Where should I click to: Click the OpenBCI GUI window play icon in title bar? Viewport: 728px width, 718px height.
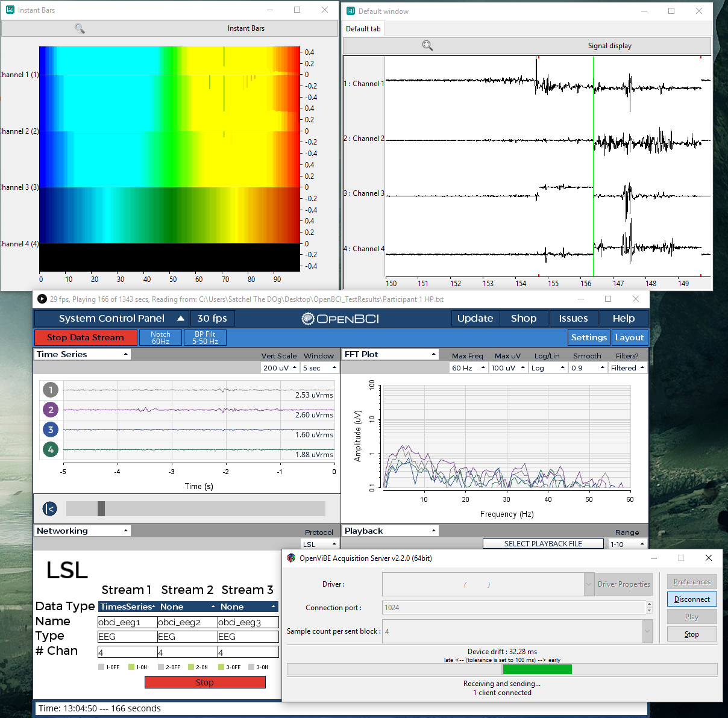pos(42,299)
